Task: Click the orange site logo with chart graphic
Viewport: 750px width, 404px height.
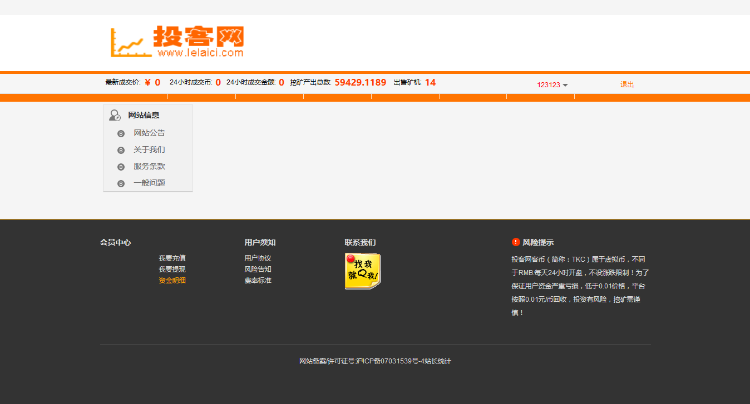Action: 177,42
